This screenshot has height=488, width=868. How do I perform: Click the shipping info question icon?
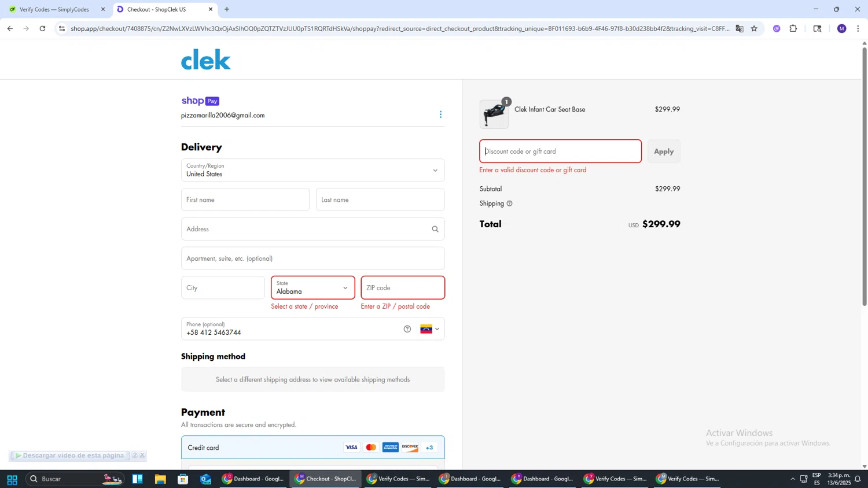point(509,204)
